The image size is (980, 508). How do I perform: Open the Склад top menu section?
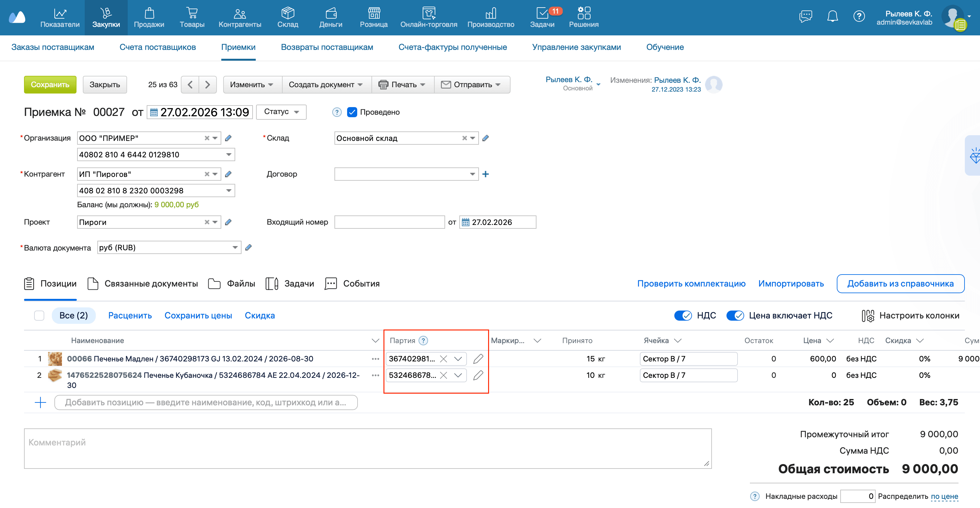click(288, 17)
